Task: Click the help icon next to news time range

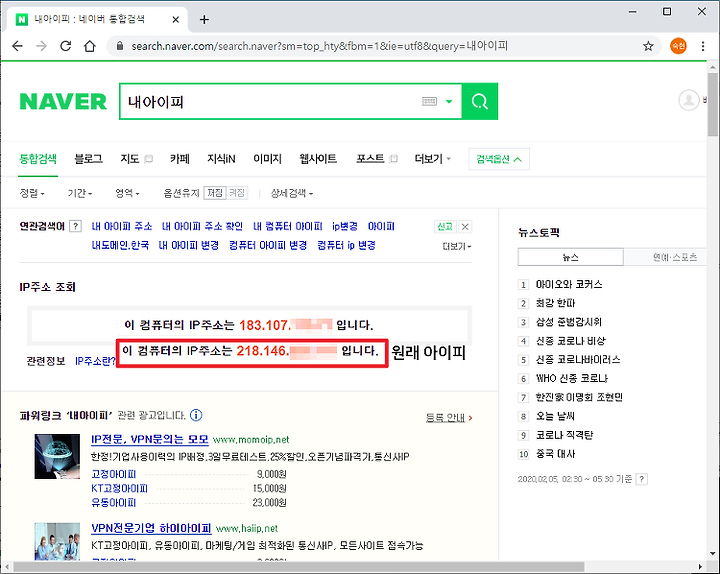Action: 642,479
